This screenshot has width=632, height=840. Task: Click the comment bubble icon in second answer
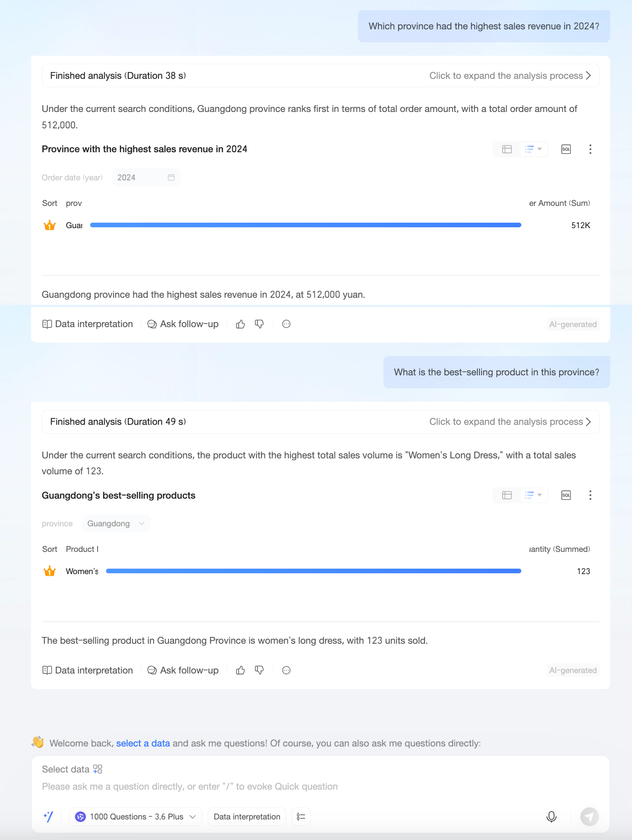pyautogui.click(x=286, y=670)
